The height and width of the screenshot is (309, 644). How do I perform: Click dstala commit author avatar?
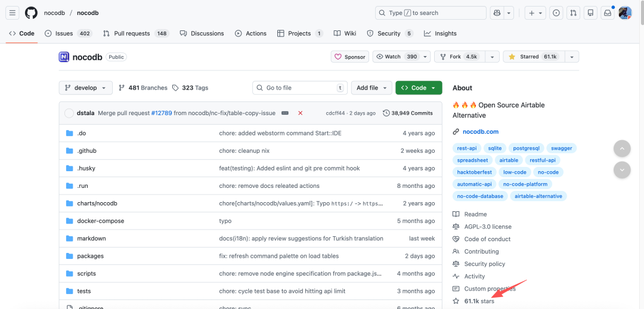coord(69,113)
